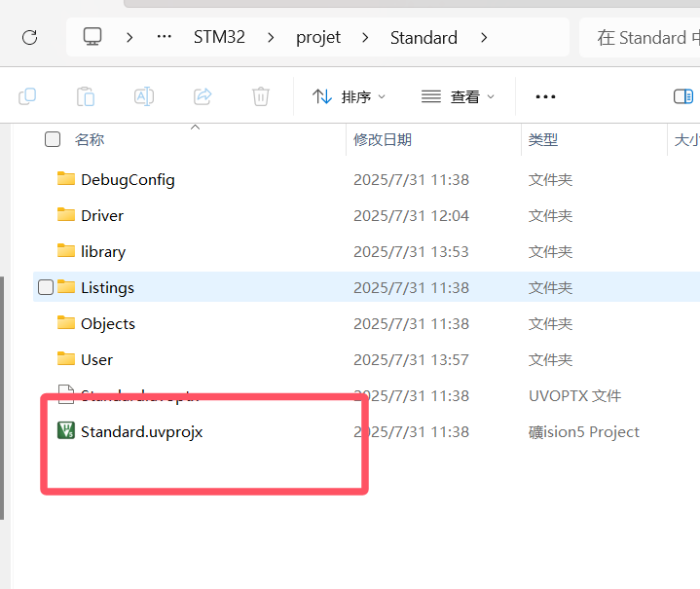Select the DebugConfig folder
700x589 pixels.
(x=128, y=180)
